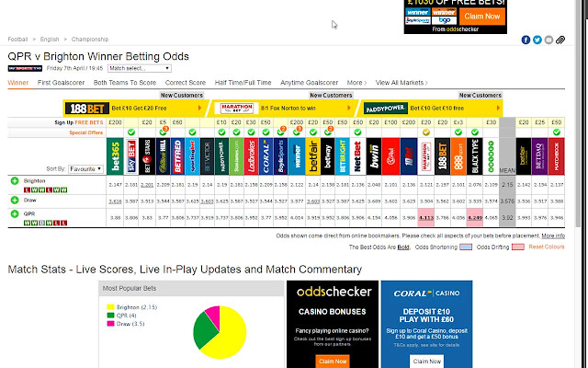
Task: Click the Matchbook red logo
Action: coord(557,156)
